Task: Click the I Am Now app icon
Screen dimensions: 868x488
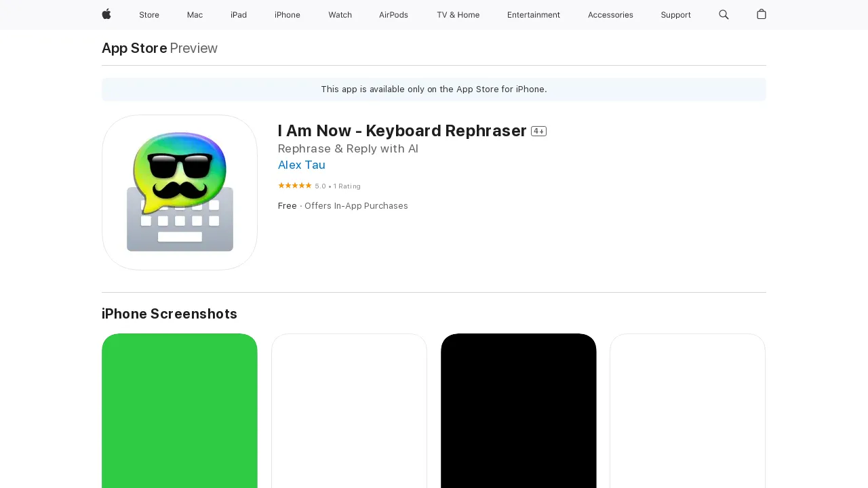Action: point(180,192)
